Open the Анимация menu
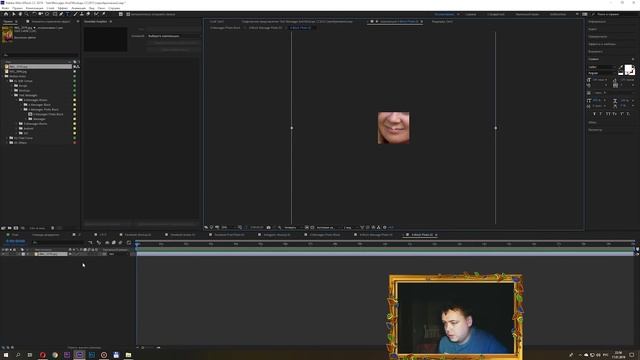Screen dimensions: 640x360 [x=79, y=8]
